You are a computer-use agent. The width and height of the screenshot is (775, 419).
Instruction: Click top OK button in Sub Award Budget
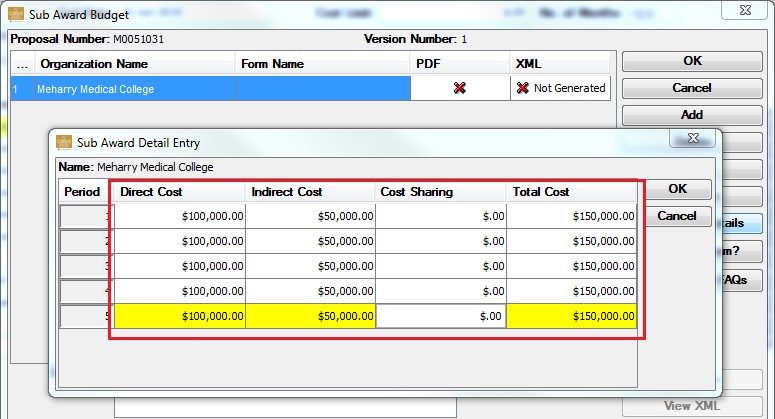[691, 61]
